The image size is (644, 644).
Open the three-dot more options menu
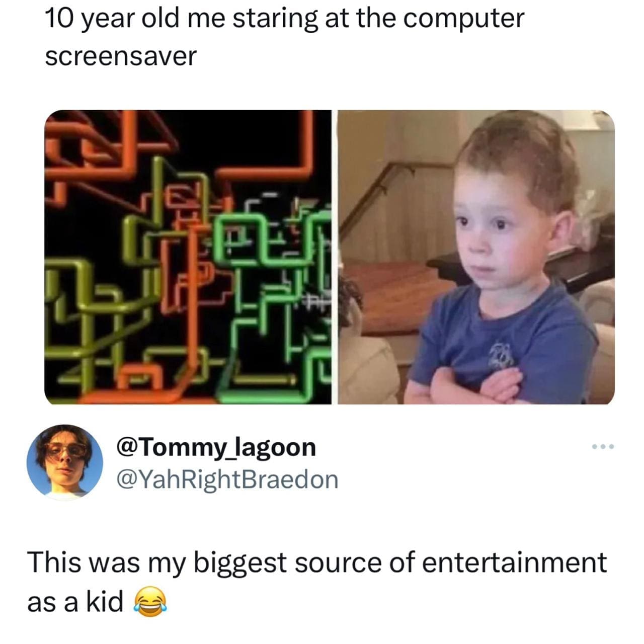[603, 447]
